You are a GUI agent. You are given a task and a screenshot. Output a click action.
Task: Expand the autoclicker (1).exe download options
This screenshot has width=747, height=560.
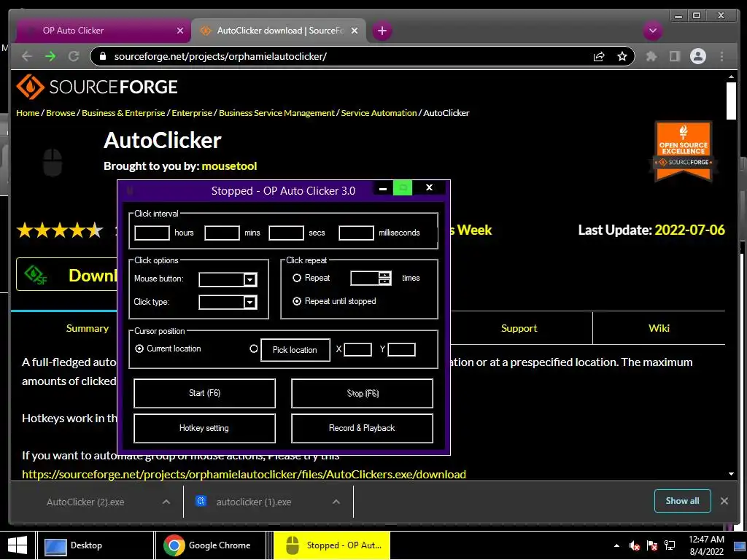[336, 502]
